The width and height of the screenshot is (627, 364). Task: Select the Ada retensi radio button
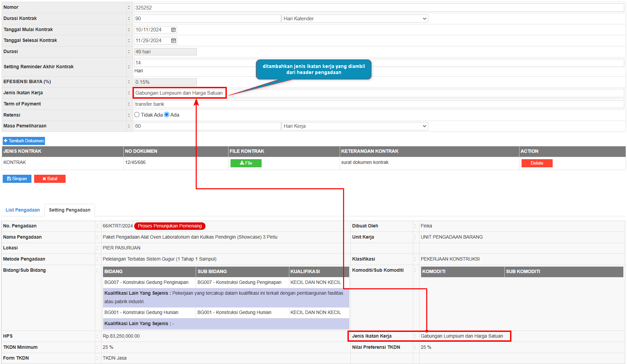pos(167,115)
